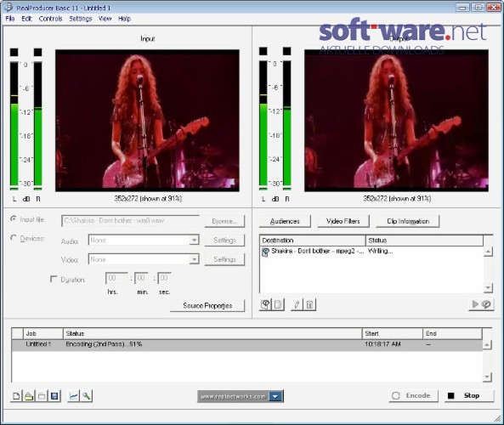Click the New Job icon in bottom toolbar
Screen dimensions: 504x425
pyautogui.click(x=16, y=396)
